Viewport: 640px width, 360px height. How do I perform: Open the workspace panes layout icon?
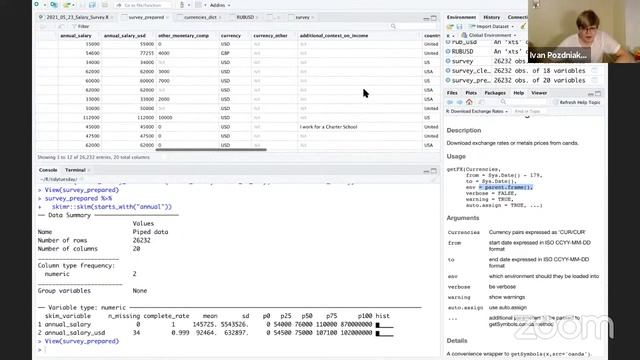coord(198,5)
